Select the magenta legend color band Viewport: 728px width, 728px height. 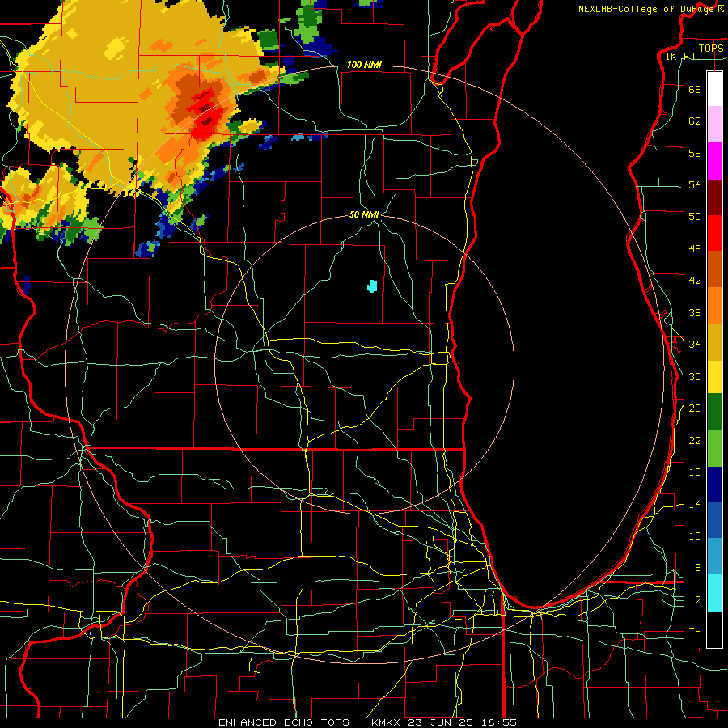pyautogui.click(x=714, y=161)
